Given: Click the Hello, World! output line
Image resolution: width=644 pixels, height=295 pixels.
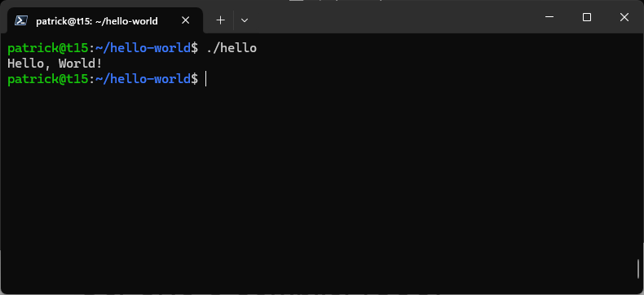Looking at the screenshot, I should 55,64.
